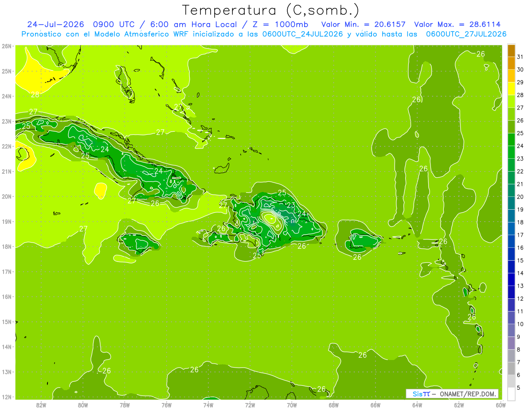Click the 66W longitude axis label

[376, 405]
